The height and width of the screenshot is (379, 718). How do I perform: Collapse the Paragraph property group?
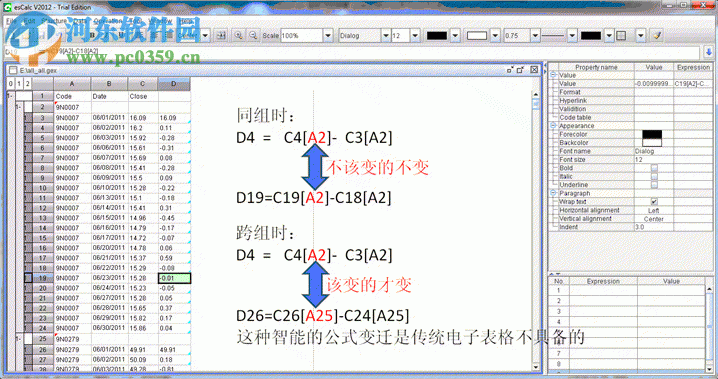(553, 193)
